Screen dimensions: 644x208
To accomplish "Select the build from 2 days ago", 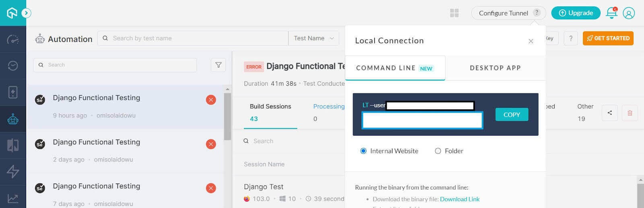I will click(x=125, y=151).
